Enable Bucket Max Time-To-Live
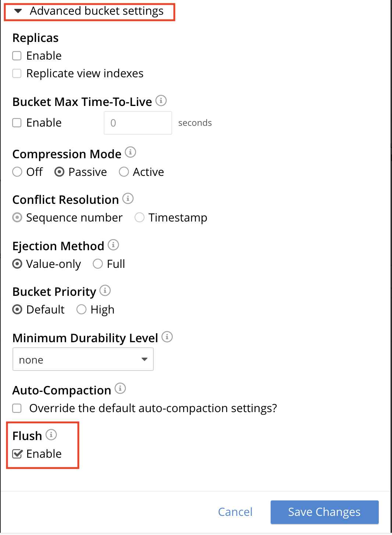Viewport: 392px width, 535px height. point(17,123)
